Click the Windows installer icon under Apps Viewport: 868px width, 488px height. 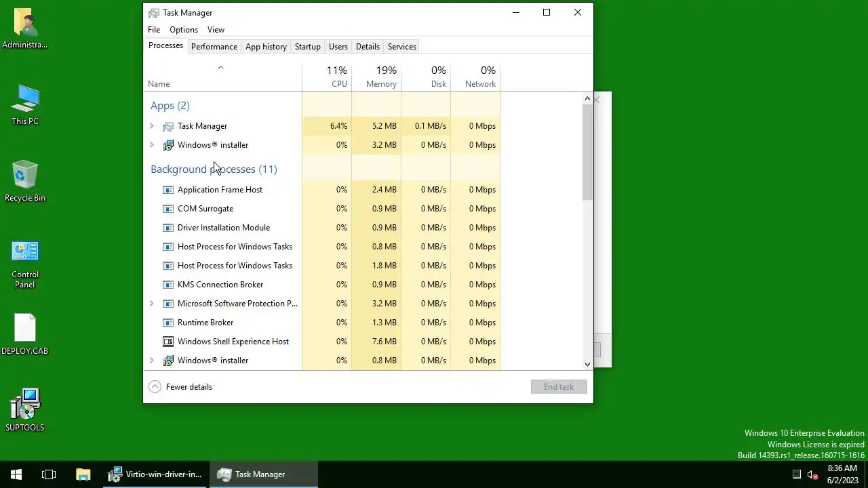tap(168, 145)
